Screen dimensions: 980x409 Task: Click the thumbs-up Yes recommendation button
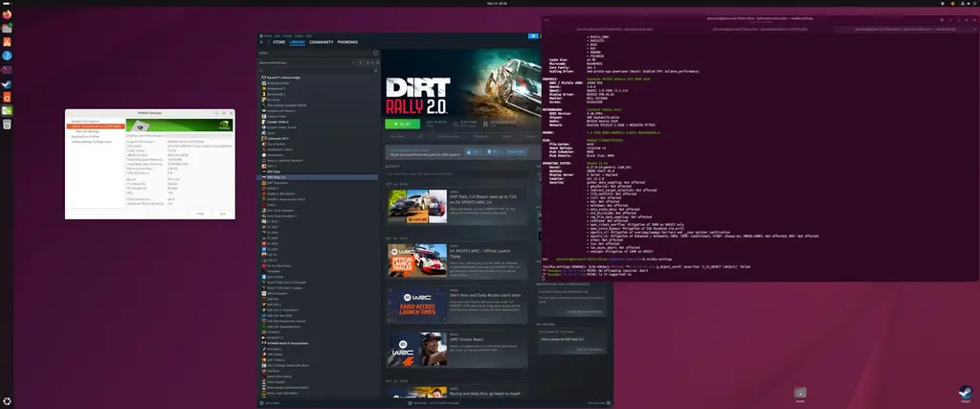(x=473, y=151)
